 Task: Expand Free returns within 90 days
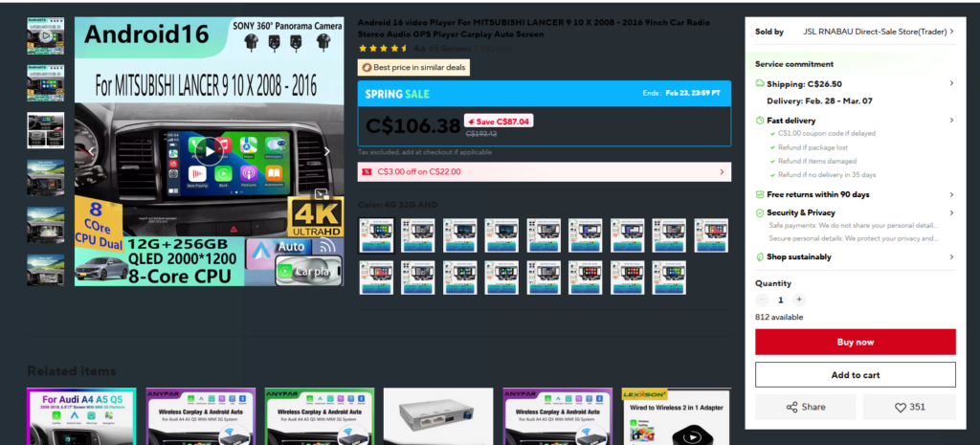950,194
